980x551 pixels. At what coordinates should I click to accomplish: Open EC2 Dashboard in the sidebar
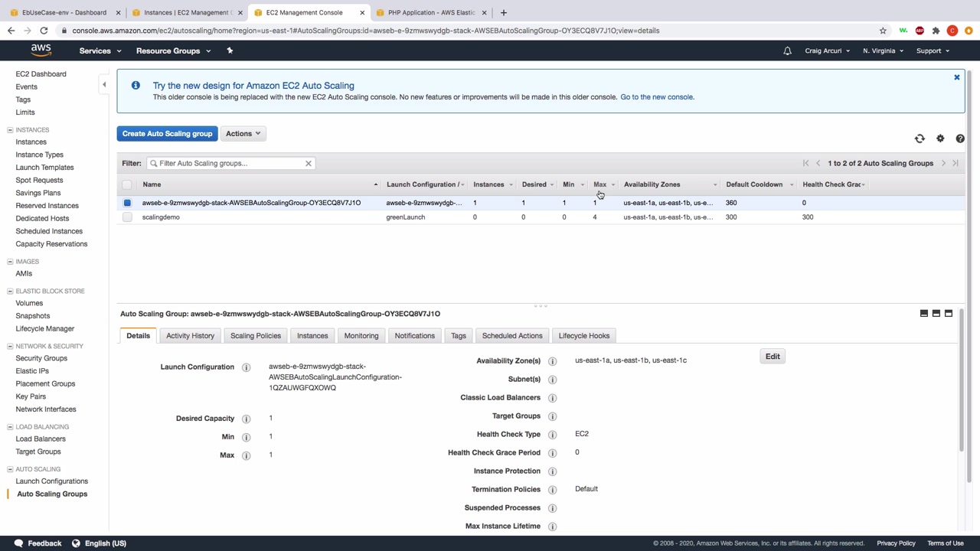(41, 74)
